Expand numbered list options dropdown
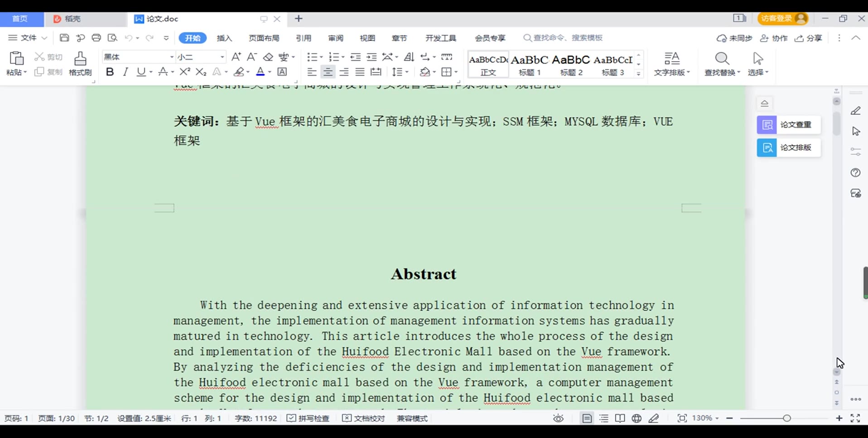 pyautogui.click(x=343, y=57)
